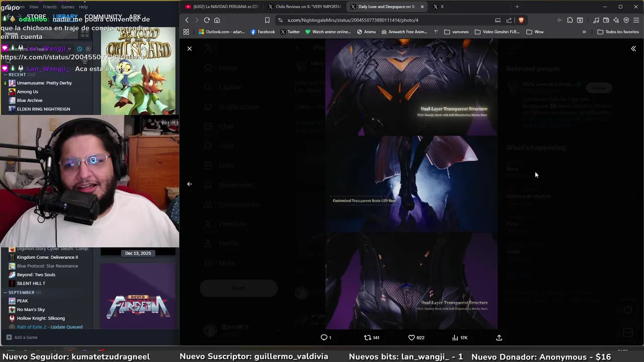Open the Aniwatch Free Anime bookmark
This screenshot has height=362, width=644.
404,32
